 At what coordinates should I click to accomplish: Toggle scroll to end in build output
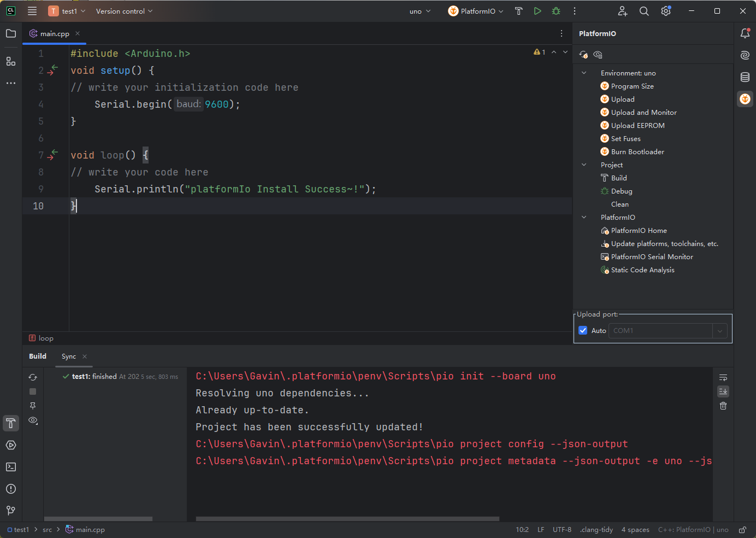point(723,391)
